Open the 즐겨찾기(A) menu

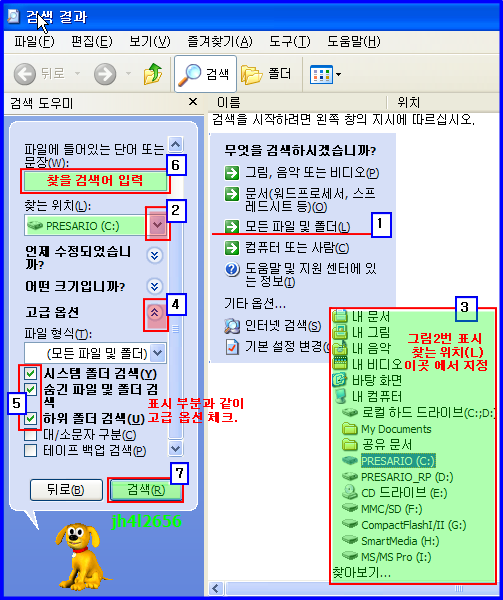220,41
